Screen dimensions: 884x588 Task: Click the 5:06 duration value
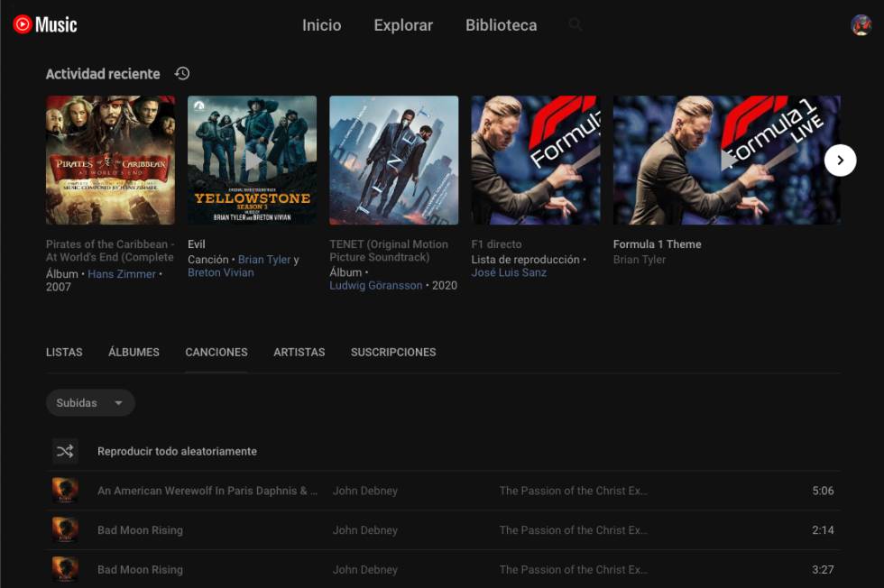(823, 491)
